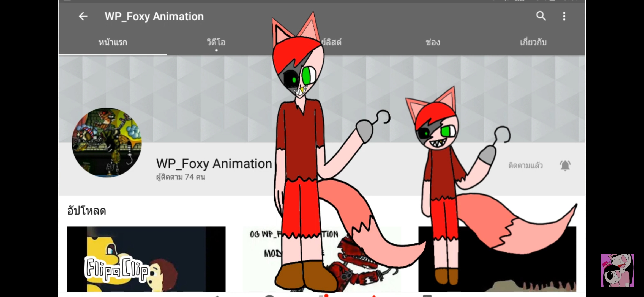Switch to the หน้าแรก tab
Viewport: 644px width, 297px height.
pyautogui.click(x=113, y=42)
